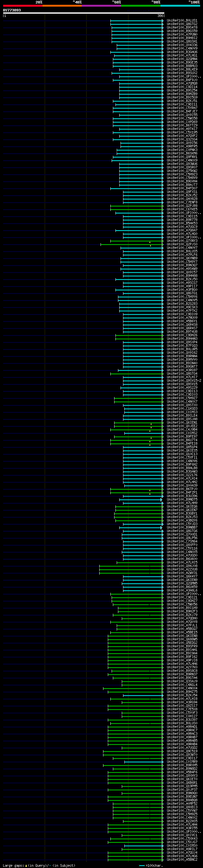Image resolution: width=203 pixels, height=868 pixels.
Task: Click the label UniRef100_B9R778
Action: click(x=182, y=220)
